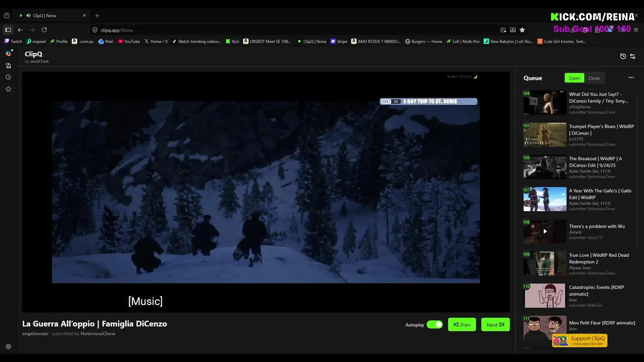The width and height of the screenshot is (644, 362).
Task: Select queue thumbnail 105 Trumpet Player's Blues
Action: 544,135
